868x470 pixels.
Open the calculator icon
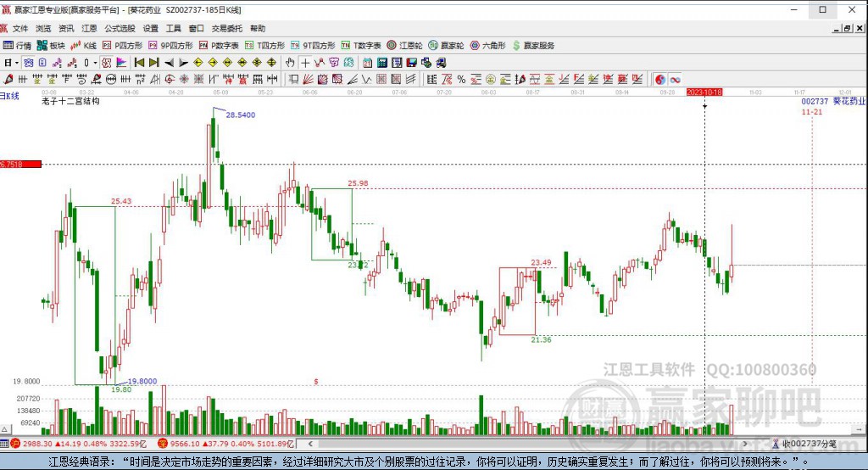coord(382,63)
